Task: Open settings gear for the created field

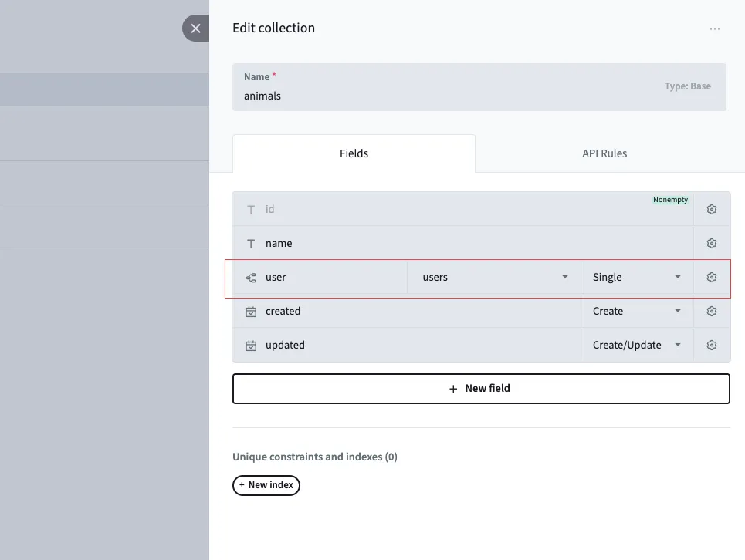Action: click(x=711, y=311)
